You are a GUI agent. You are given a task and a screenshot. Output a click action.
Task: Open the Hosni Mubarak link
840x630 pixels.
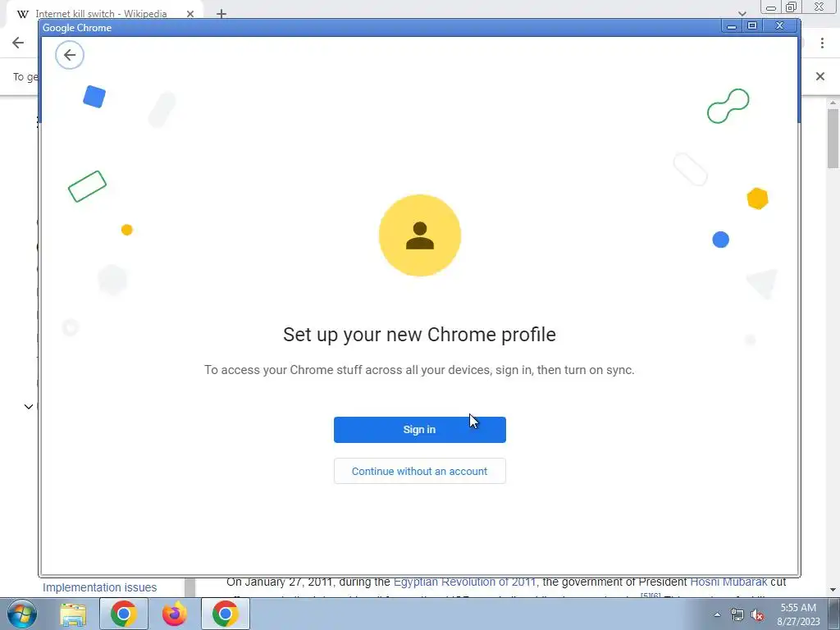click(x=728, y=582)
